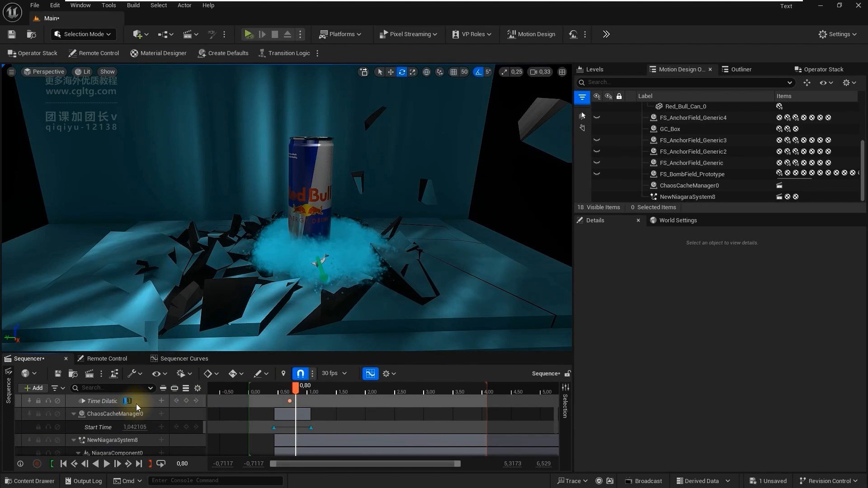Screen dimensions: 868x488
Task: Toggle visibility for FS_AnchorField_Generic3
Action: click(x=597, y=140)
